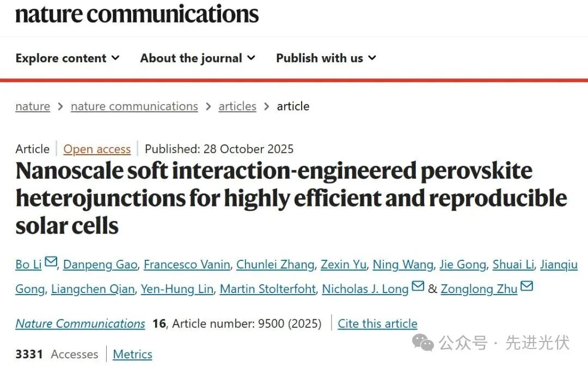This screenshot has height=366, width=588.
Task: Click author Francesco Vanin's name
Action: click(187, 265)
